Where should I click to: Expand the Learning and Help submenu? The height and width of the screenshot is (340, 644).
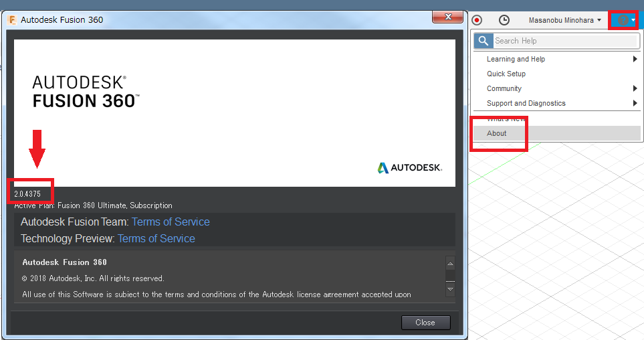(x=557, y=59)
